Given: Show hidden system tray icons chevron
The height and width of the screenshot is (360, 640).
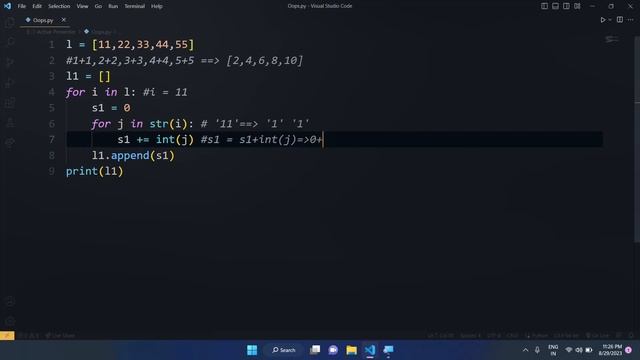Looking at the screenshot, I should (x=525, y=350).
